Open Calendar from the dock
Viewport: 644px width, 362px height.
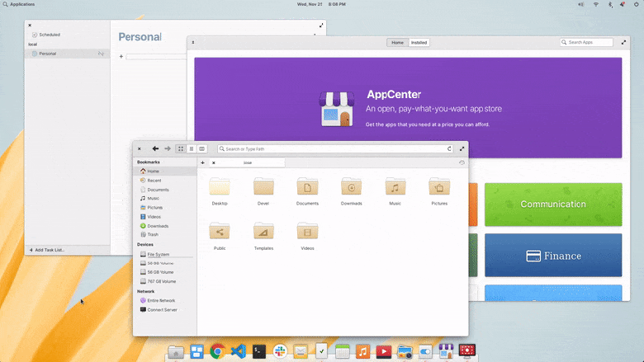click(x=342, y=351)
